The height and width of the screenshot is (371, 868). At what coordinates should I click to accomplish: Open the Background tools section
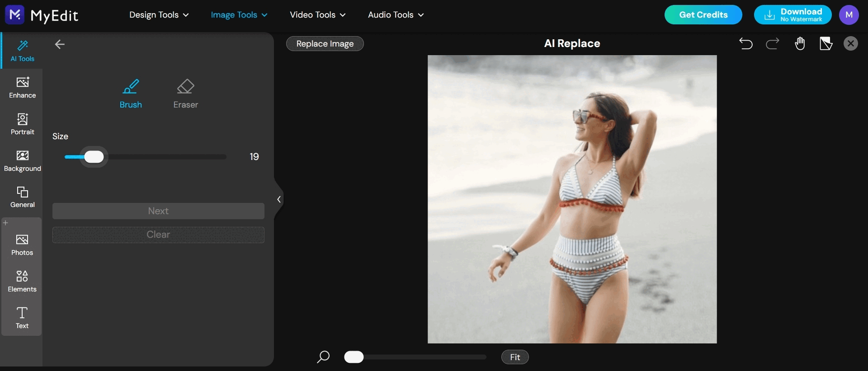pyautogui.click(x=22, y=161)
